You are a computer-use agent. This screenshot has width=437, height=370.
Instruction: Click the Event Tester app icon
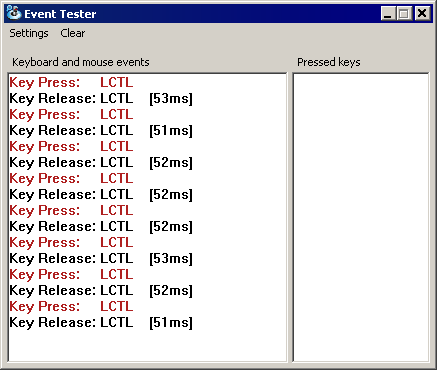(14, 13)
